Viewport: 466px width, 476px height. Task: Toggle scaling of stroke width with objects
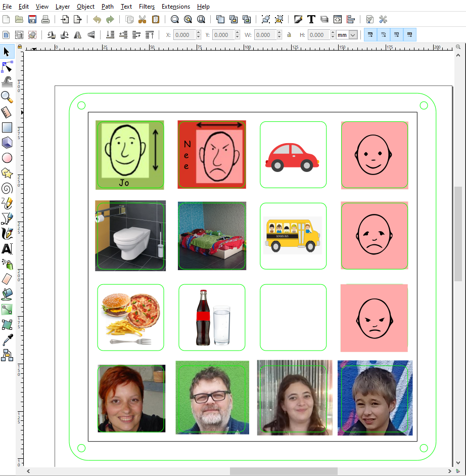370,34
